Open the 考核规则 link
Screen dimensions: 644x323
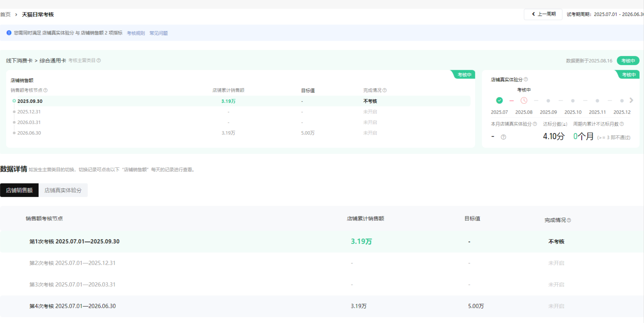click(x=136, y=33)
